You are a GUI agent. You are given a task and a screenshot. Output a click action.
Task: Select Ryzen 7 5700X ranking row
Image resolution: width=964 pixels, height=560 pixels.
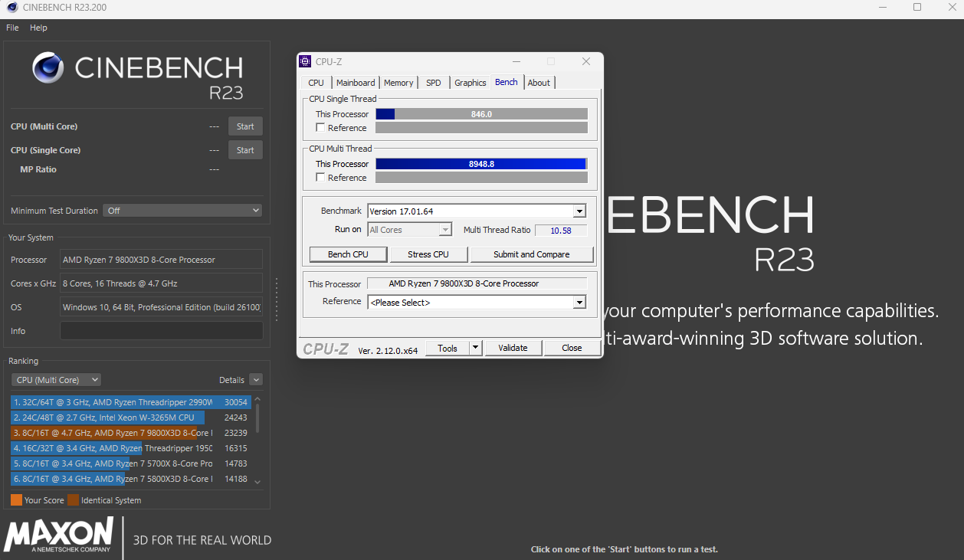[x=131, y=463]
